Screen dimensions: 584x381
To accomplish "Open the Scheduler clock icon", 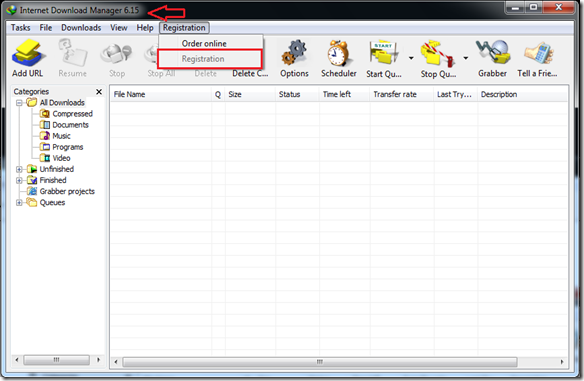I will 338,53.
